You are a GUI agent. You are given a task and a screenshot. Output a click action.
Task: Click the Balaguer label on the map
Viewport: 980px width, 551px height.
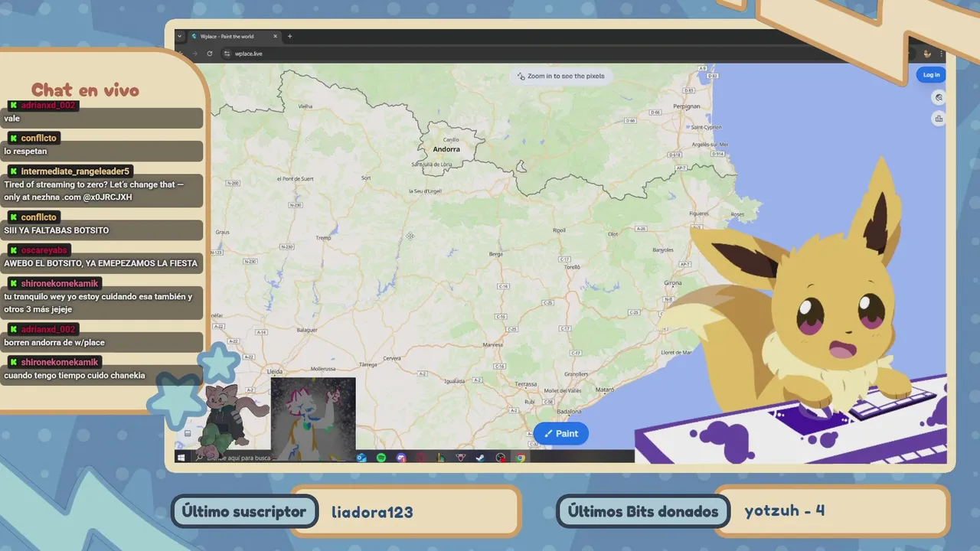pos(307,330)
